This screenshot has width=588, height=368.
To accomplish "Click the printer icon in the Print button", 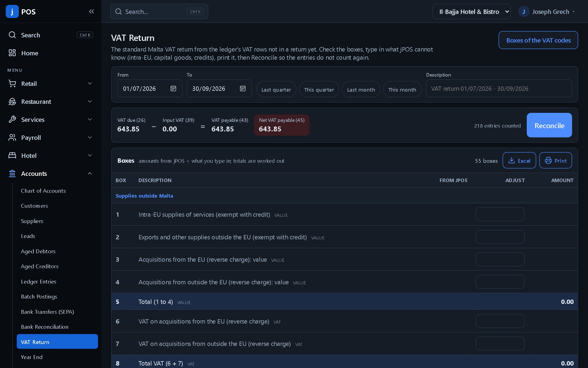I will point(548,160).
